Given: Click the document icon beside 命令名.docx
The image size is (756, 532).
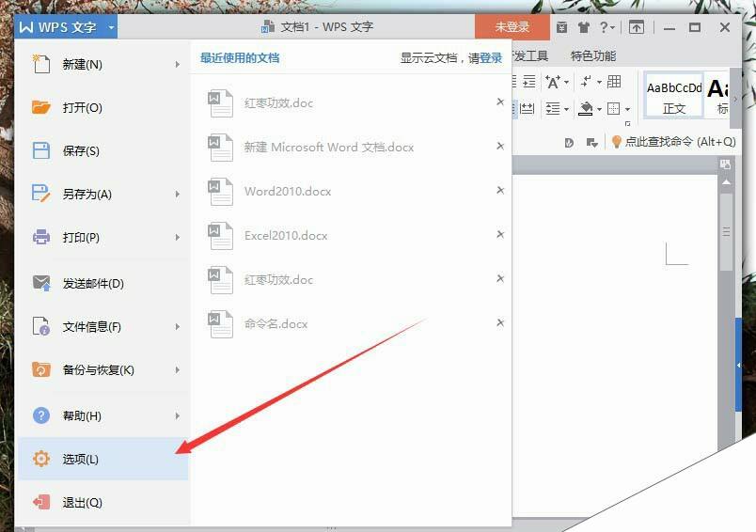Looking at the screenshot, I should point(220,324).
